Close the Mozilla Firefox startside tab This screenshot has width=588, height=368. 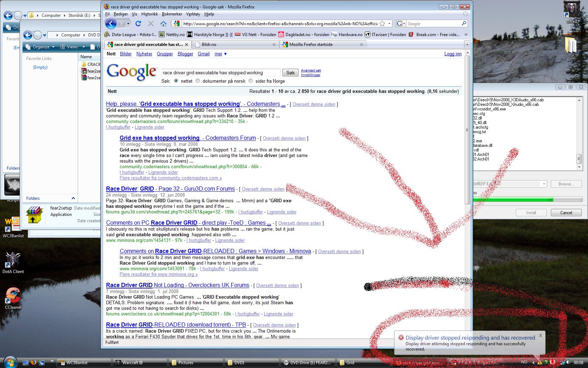[362, 45]
